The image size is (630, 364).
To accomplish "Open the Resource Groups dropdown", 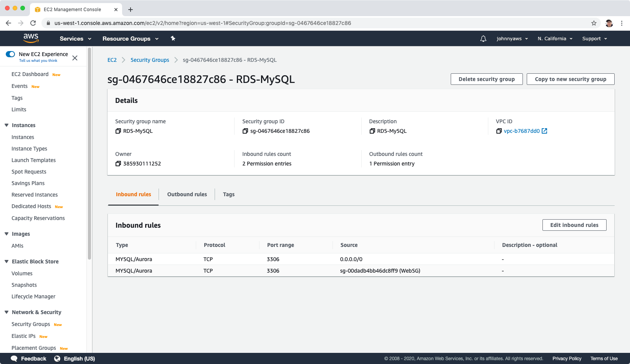I will [131, 39].
